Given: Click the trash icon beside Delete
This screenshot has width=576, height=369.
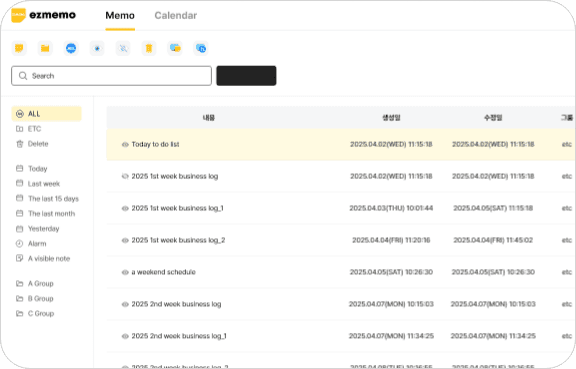Looking at the screenshot, I should pyautogui.click(x=19, y=144).
